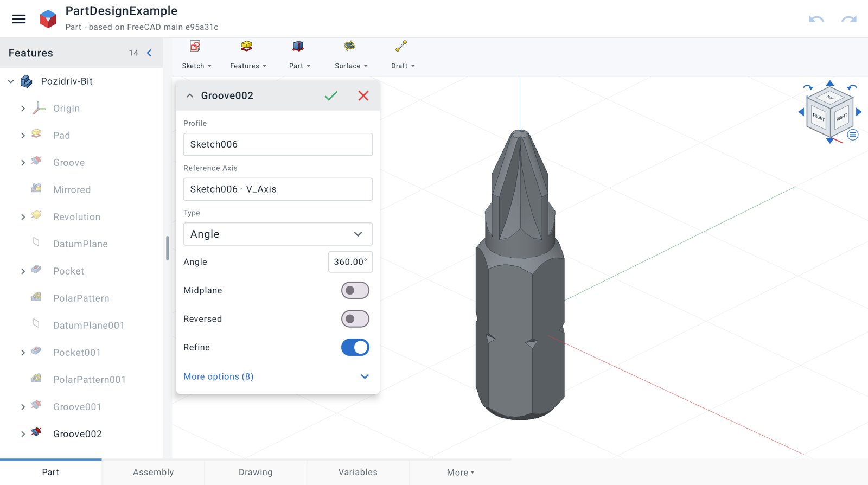Cancel Groove002 with the red X

click(363, 96)
